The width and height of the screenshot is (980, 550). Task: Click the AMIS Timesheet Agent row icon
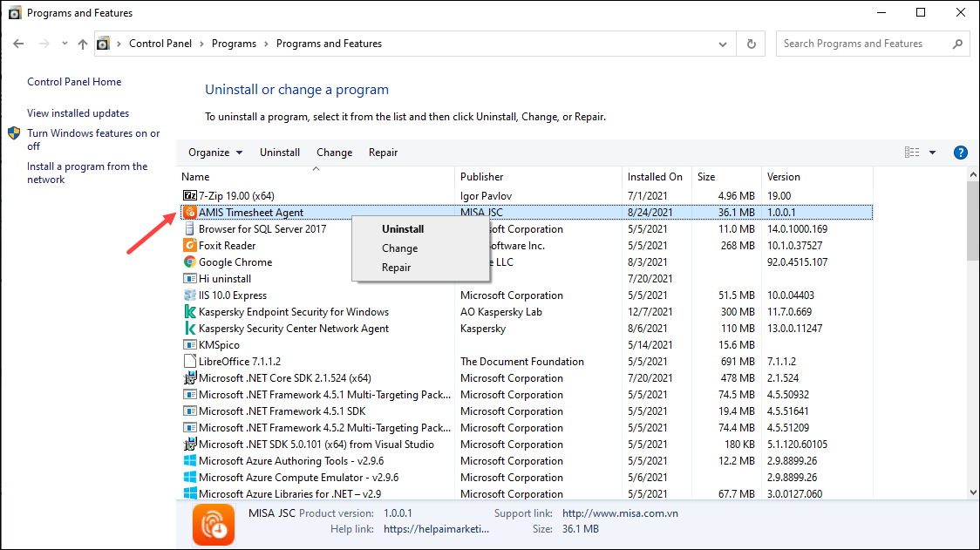tap(190, 213)
